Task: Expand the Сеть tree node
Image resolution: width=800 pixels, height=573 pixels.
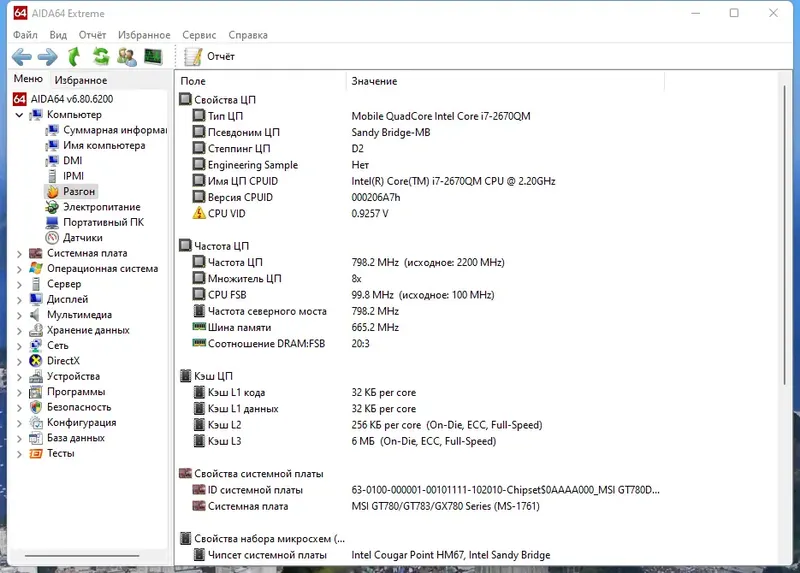Action: [19, 346]
